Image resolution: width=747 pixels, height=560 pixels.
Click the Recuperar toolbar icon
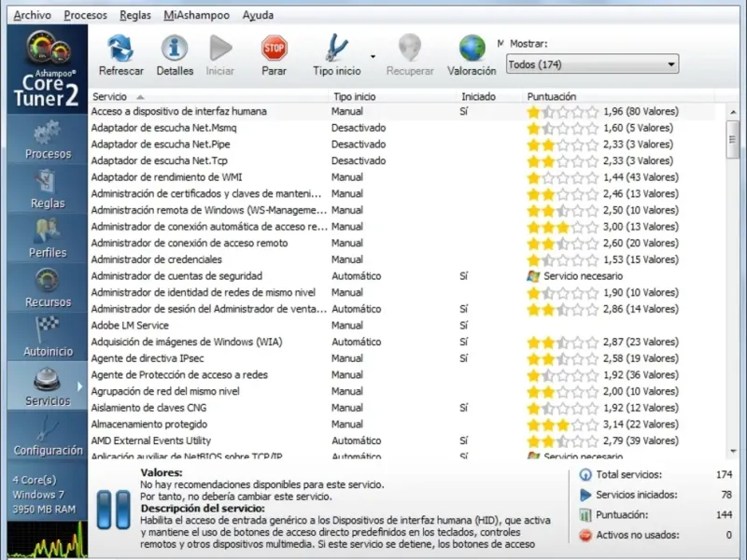pyautogui.click(x=410, y=49)
